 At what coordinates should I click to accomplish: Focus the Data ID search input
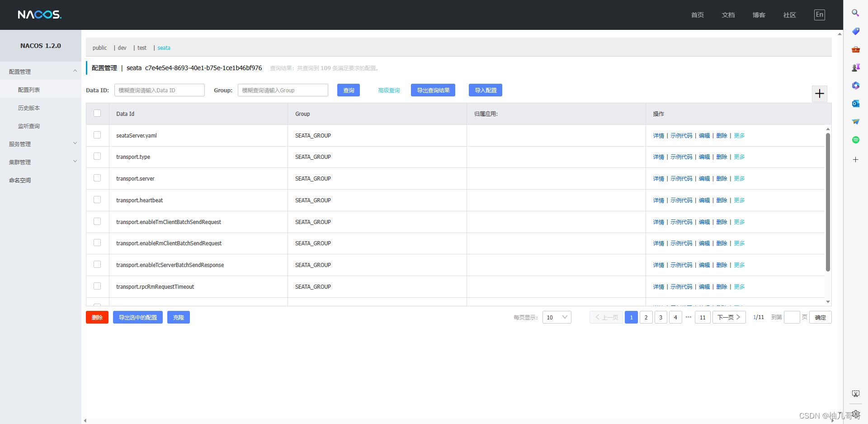(160, 90)
